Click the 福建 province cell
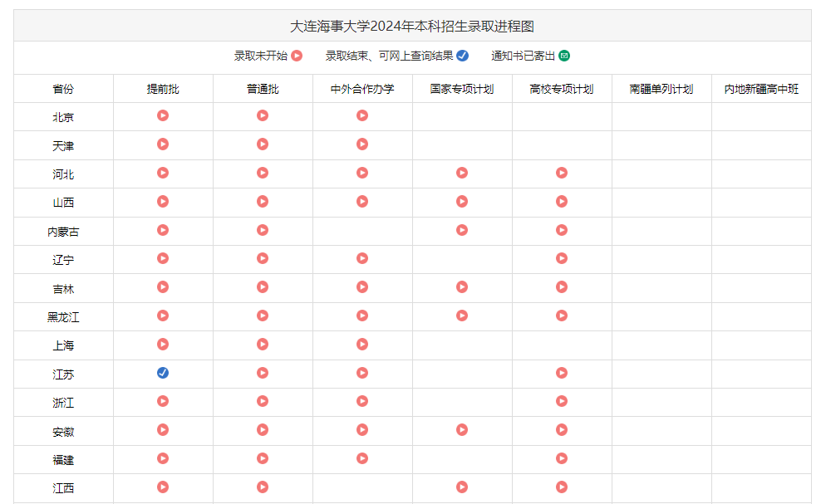This screenshot has width=826, height=504. (63, 460)
